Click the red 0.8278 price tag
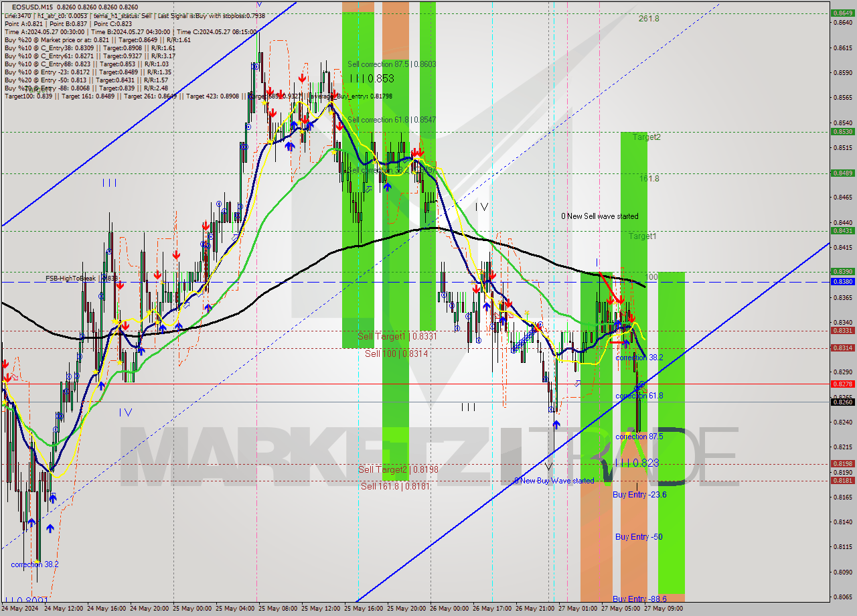This screenshot has width=857, height=616. [x=842, y=384]
